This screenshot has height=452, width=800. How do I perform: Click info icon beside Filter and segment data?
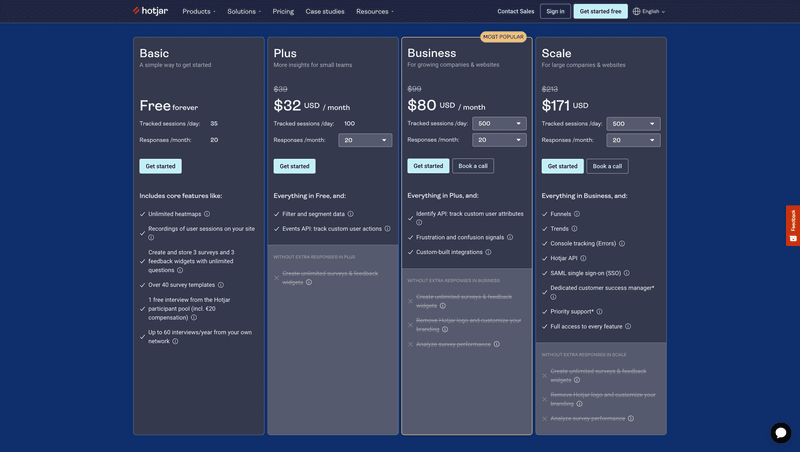351,214
